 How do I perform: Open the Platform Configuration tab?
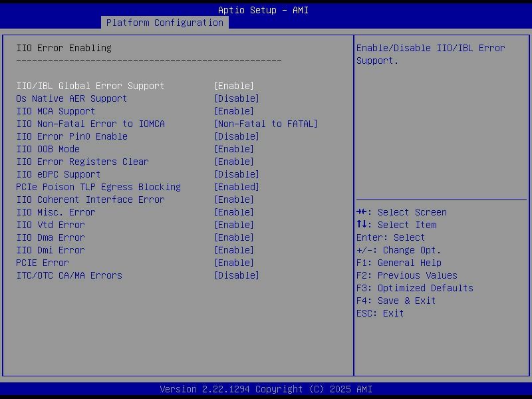164,23
